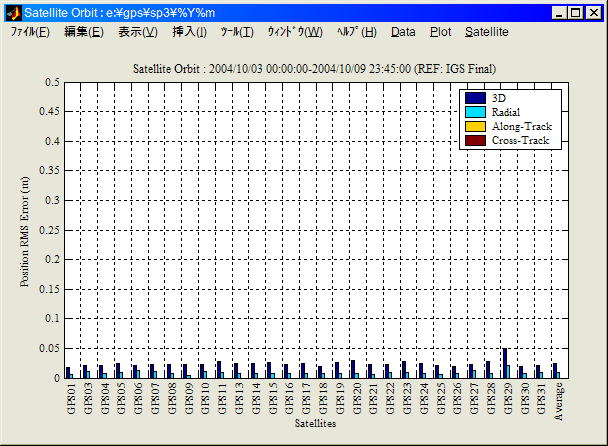Open the 表示(V) menu
This screenshot has height=446, width=608.
click(x=138, y=32)
